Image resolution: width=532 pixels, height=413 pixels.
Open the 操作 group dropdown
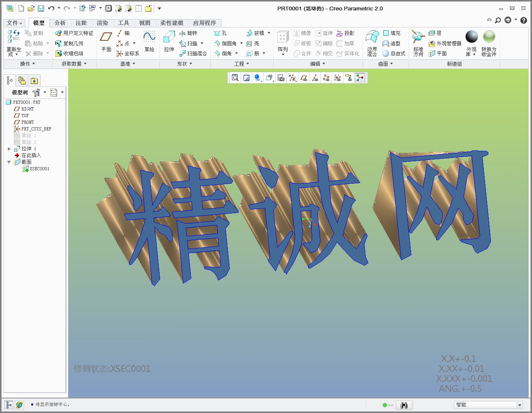[x=27, y=64]
